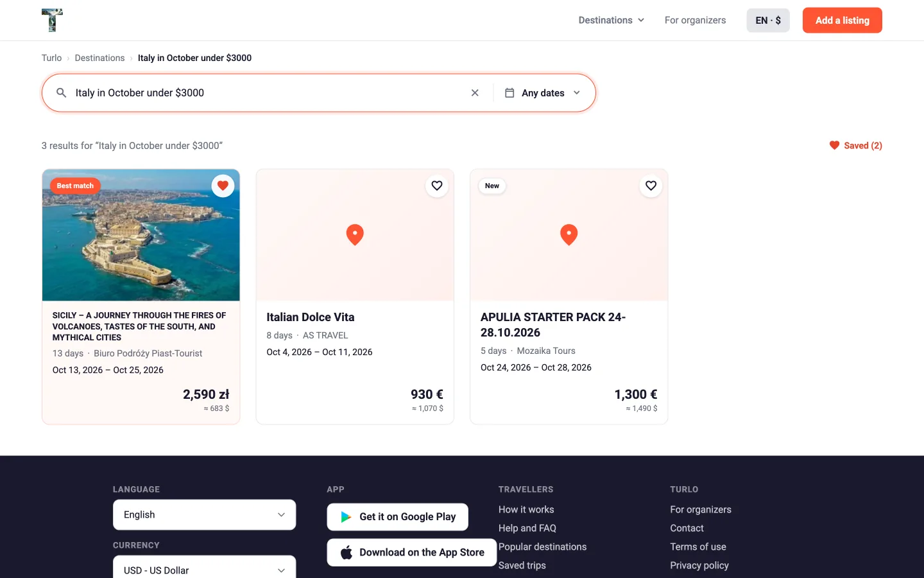Click the red heart icon next to Saved (2)
The height and width of the screenshot is (578, 924).
click(x=834, y=145)
